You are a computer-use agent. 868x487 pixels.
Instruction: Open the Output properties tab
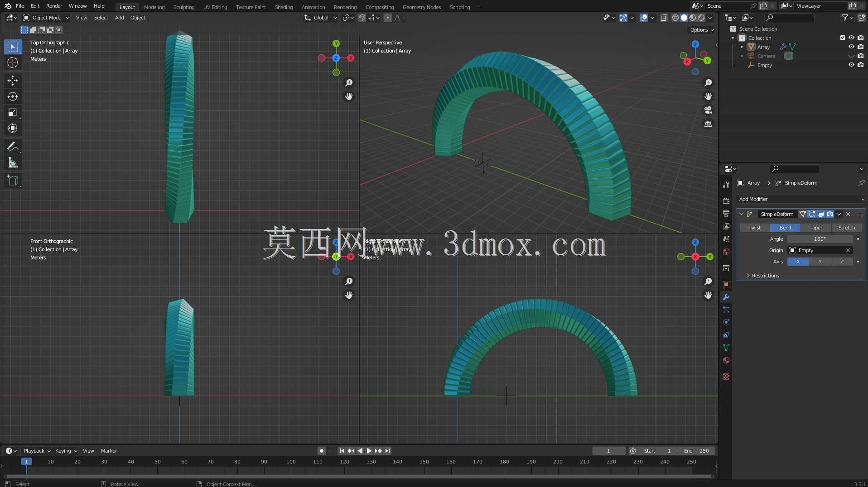click(x=726, y=213)
